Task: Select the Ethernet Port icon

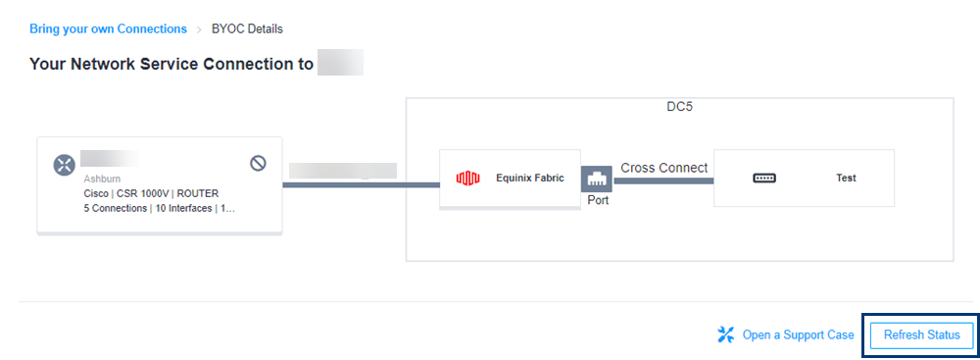Action: click(597, 180)
